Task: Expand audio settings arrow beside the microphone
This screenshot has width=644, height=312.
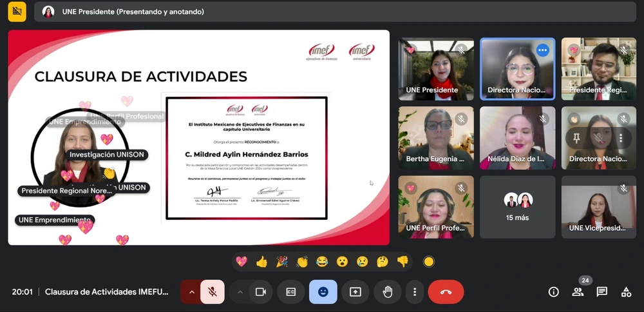Action: coord(191,292)
